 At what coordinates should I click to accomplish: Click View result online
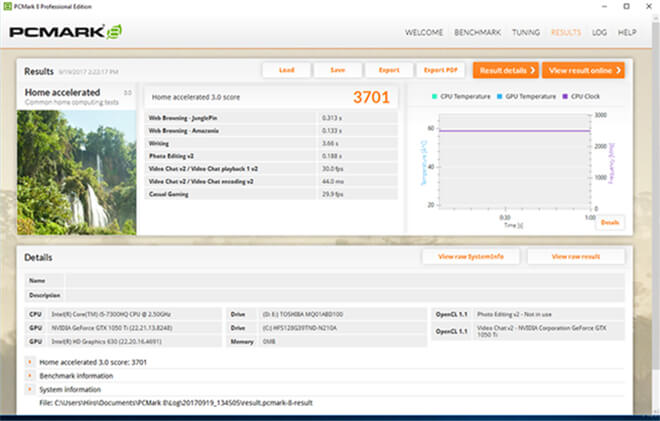583,70
